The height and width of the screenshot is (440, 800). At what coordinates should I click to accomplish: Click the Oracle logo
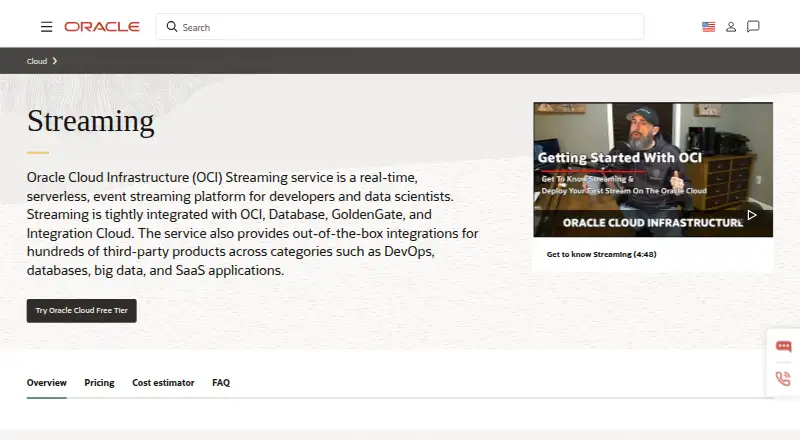pyautogui.click(x=102, y=27)
